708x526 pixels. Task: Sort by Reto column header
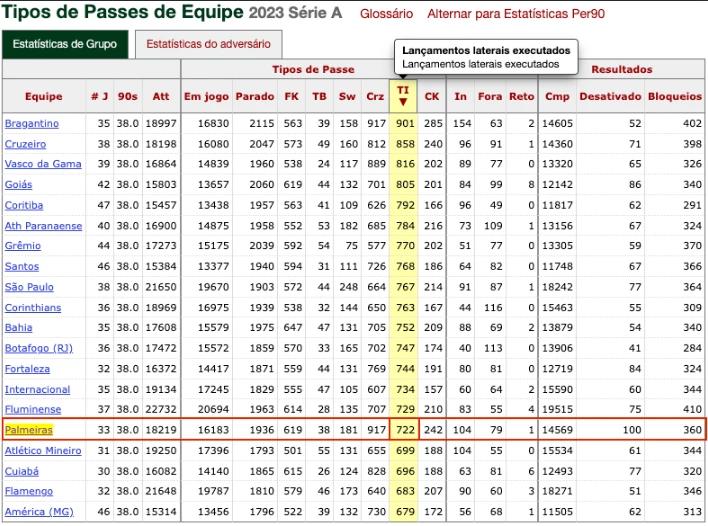click(522, 97)
